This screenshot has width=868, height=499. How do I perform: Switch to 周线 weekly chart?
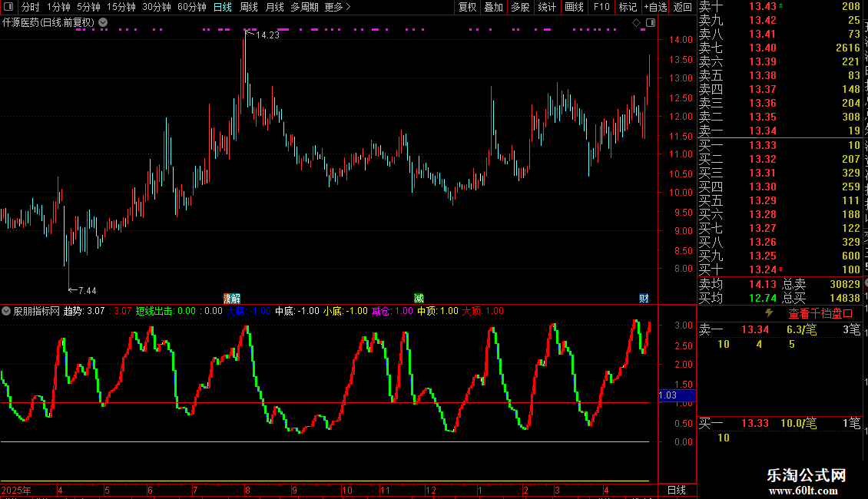click(249, 7)
